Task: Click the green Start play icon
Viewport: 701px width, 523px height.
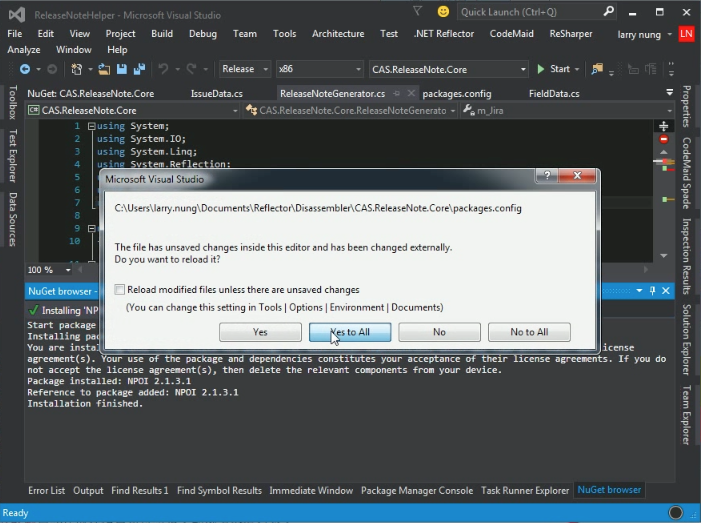Action: coord(541,69)
